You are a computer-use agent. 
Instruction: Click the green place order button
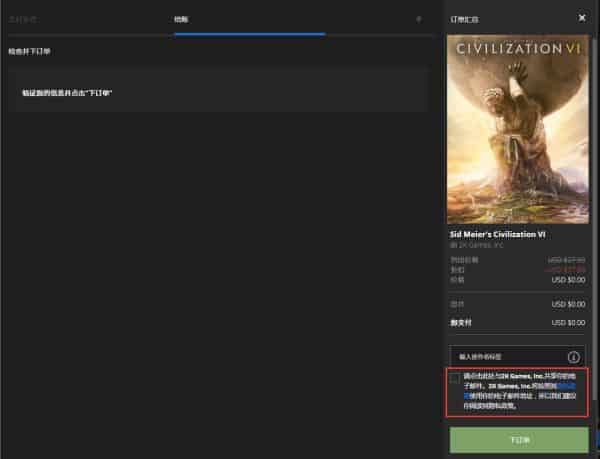coord(519,440)
